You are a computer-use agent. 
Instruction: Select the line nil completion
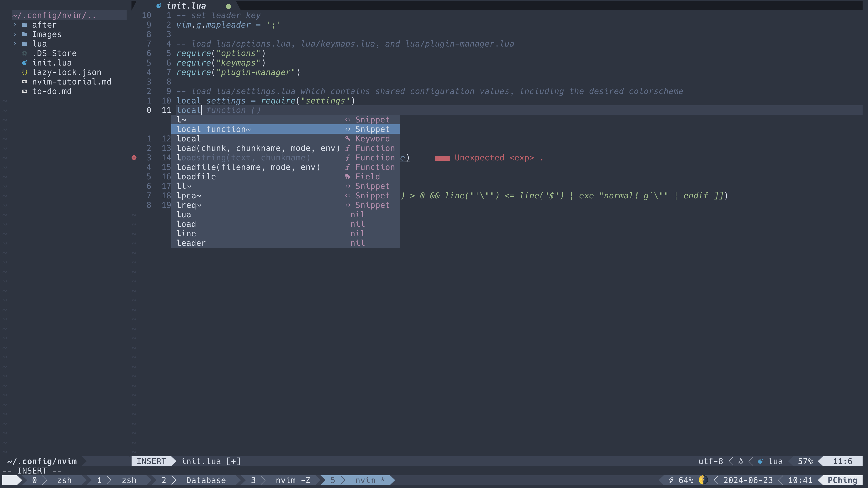(285, 233)
